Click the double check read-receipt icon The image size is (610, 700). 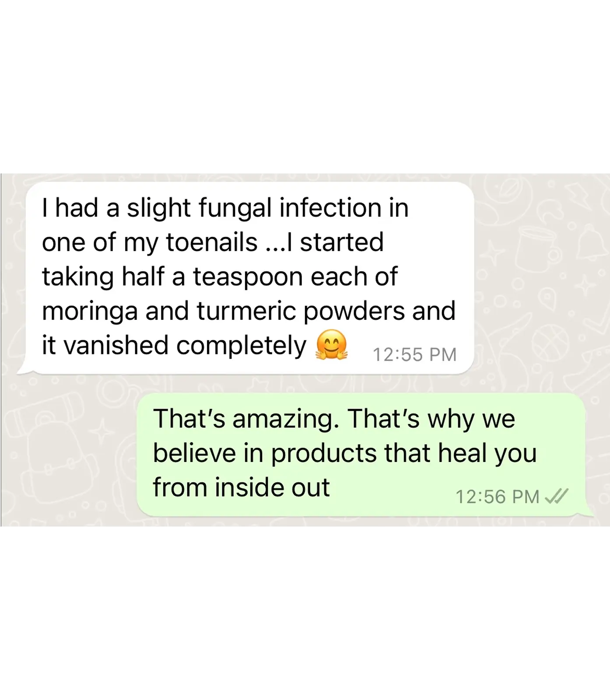[x=556, y=497]
